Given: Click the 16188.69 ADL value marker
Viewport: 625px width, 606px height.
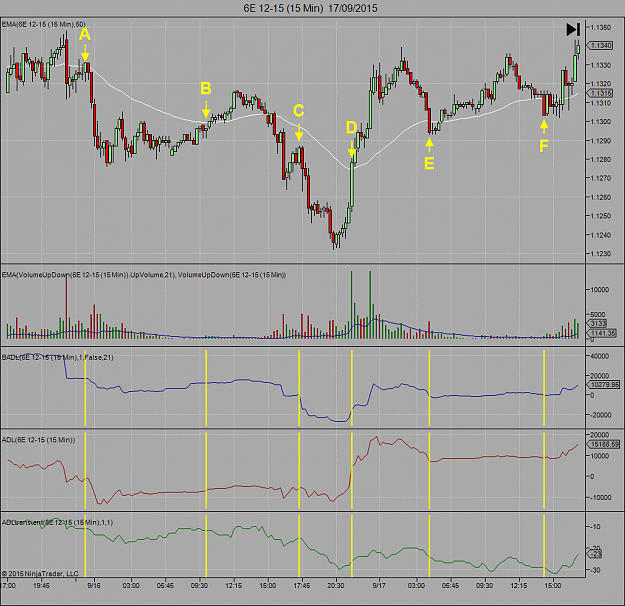Looking at the screenshot, I should point(604,444).
